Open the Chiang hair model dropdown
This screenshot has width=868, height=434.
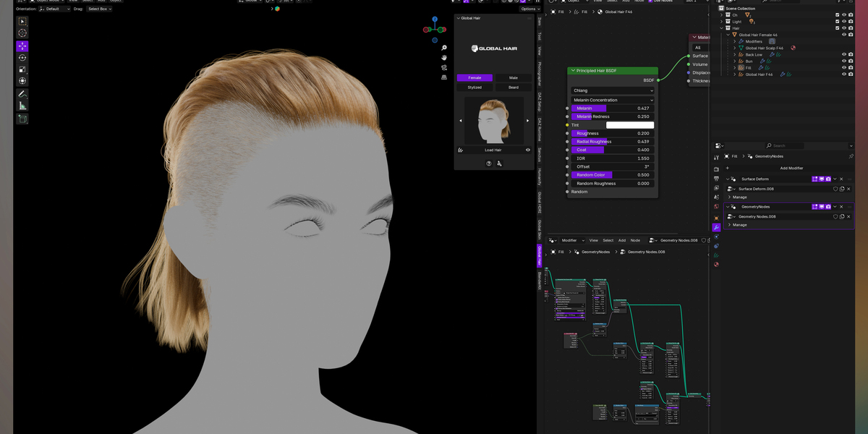tap(613, 90)
